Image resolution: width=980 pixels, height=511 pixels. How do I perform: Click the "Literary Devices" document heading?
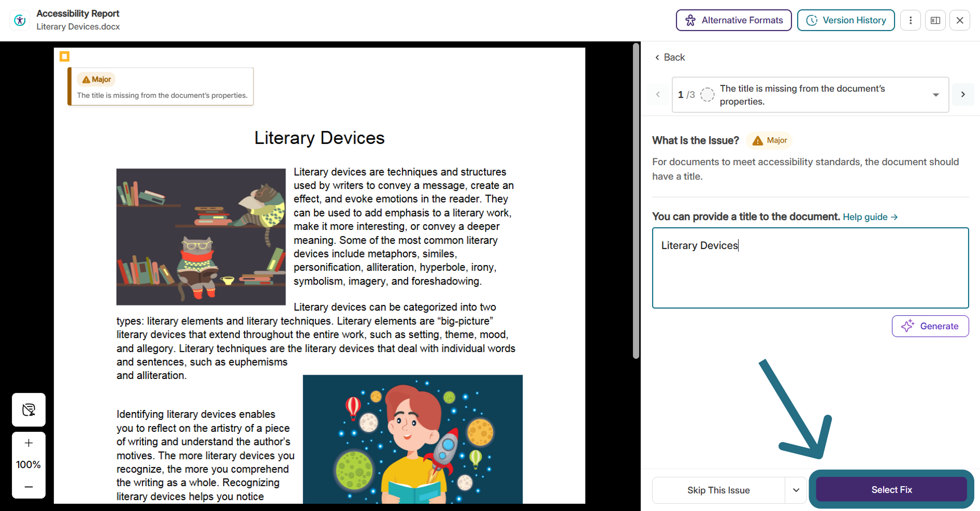click(320, 138)
